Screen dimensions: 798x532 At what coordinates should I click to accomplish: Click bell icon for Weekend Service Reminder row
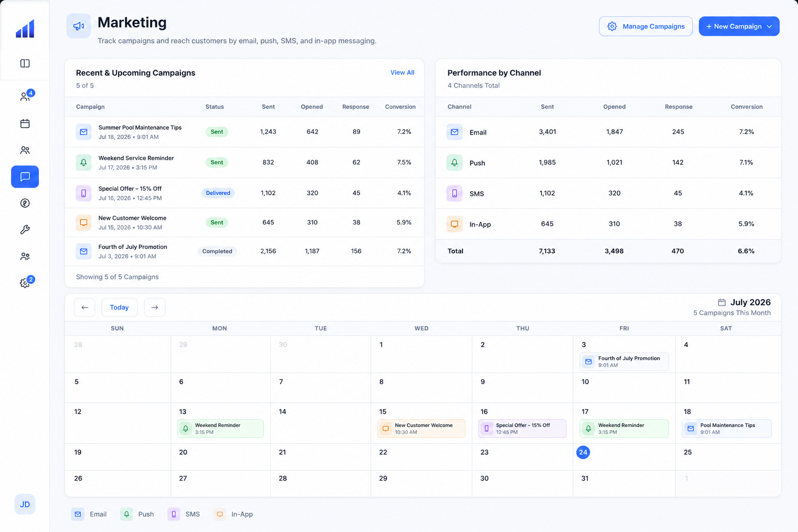84,163
